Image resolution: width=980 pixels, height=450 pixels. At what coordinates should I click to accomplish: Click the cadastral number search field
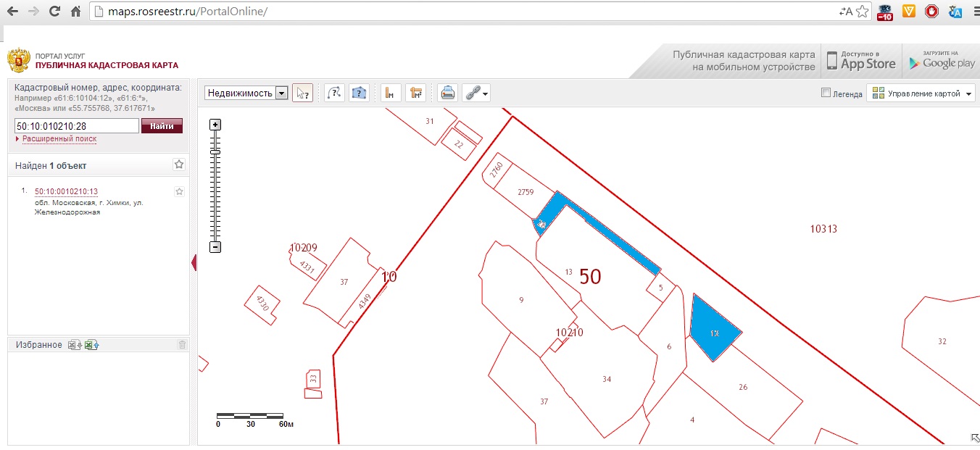click(76, 126)
